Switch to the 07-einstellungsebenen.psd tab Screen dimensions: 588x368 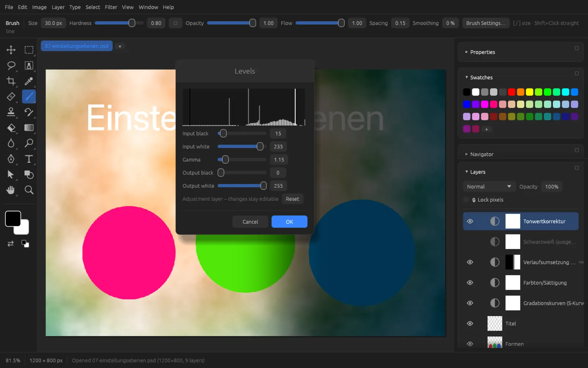tap(76, 46)
